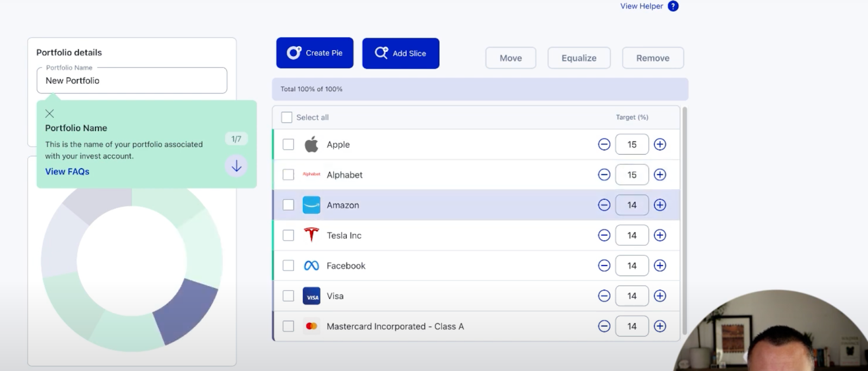Increase Facebook target percentage
868x371 pixels.
(x=660, y=266)
